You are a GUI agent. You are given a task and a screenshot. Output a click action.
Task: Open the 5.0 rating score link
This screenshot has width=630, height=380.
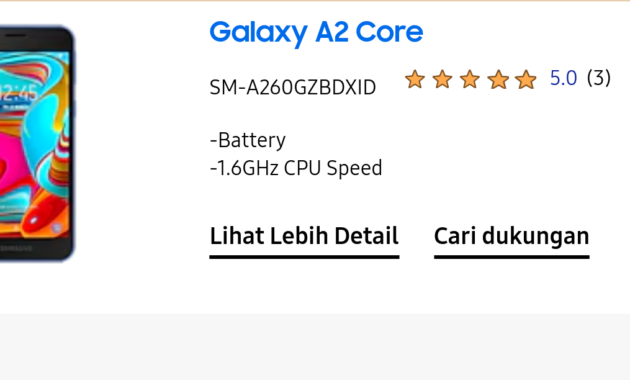point(563,78)
